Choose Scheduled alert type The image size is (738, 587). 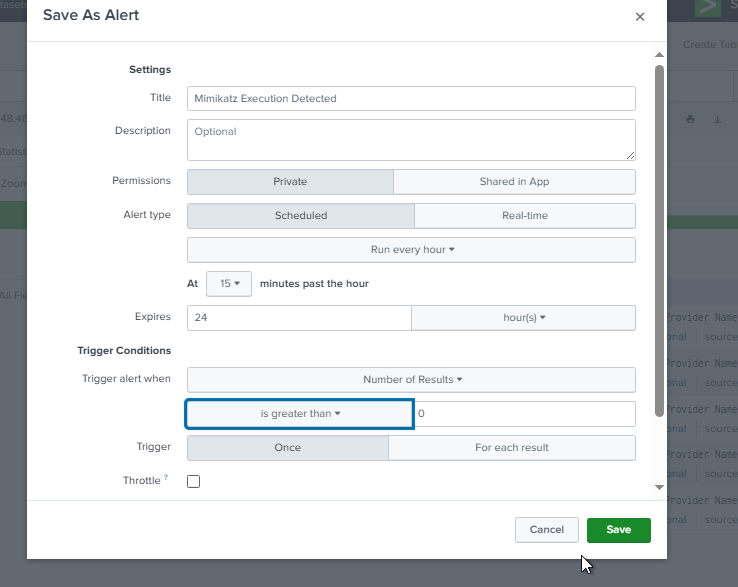pyautogui.click(x=301, y=216)
